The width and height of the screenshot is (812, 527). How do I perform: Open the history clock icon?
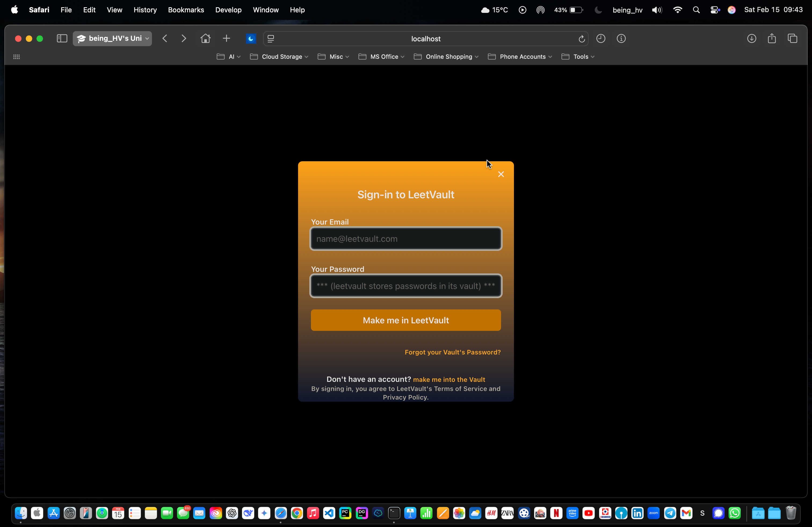[x=601, y=39]
